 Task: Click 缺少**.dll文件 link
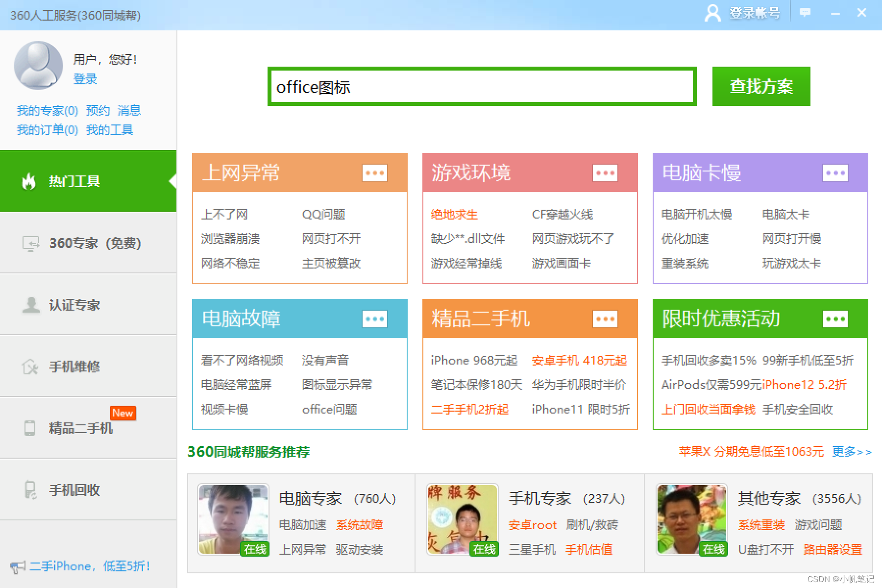(x=467, y=239)
